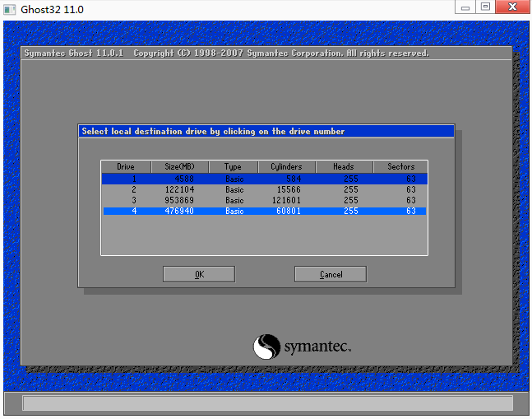Click the 953869 size cell

click(x=179, y=200)
